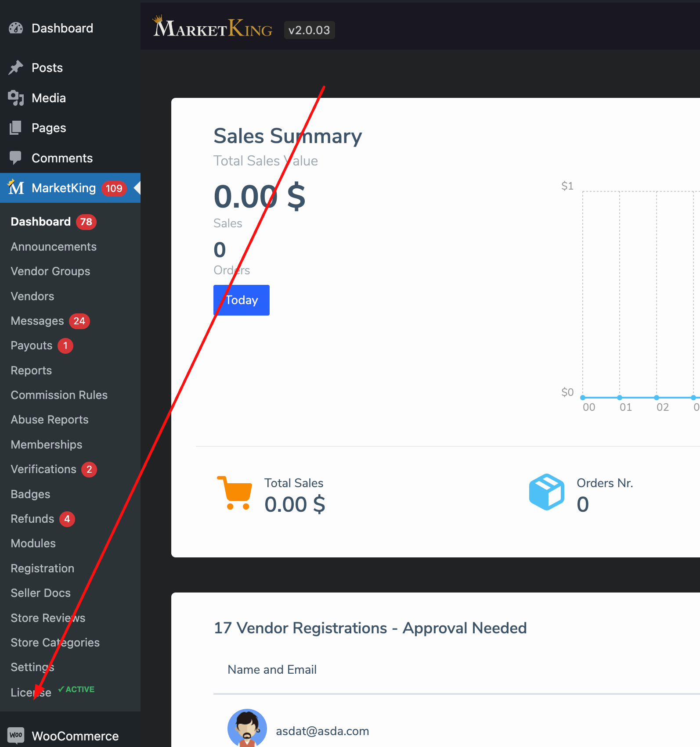Image resolution: width=700 pixels, height=747 pixels.
Task: Open the Vendor Groups submenu item
Action: tap(51, 271)
